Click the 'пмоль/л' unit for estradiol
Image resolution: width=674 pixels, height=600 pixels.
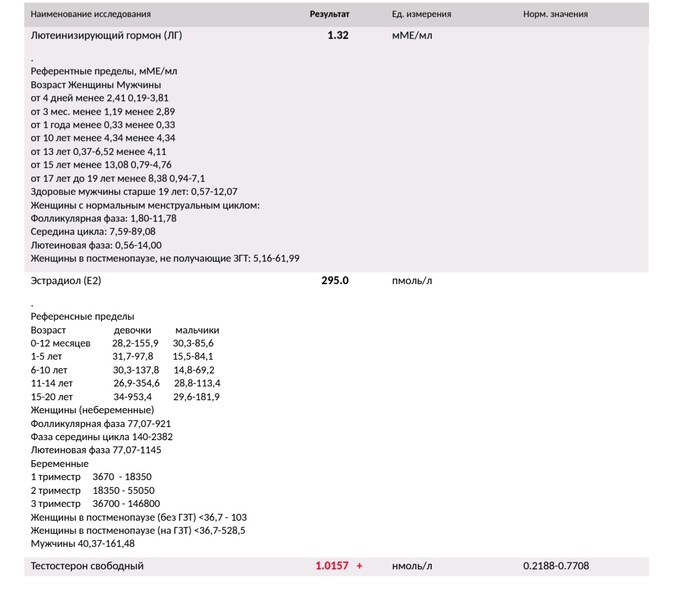pos(411,281)
